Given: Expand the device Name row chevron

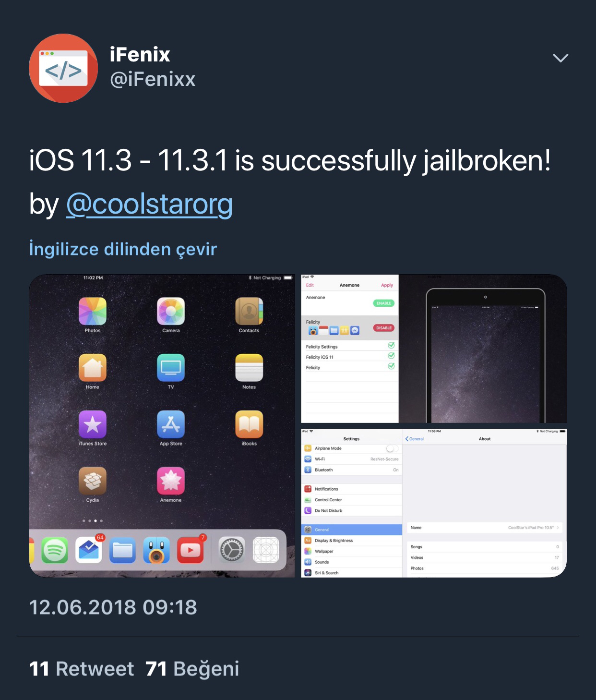Looking at the screenshot, I should tap(558, 528).
